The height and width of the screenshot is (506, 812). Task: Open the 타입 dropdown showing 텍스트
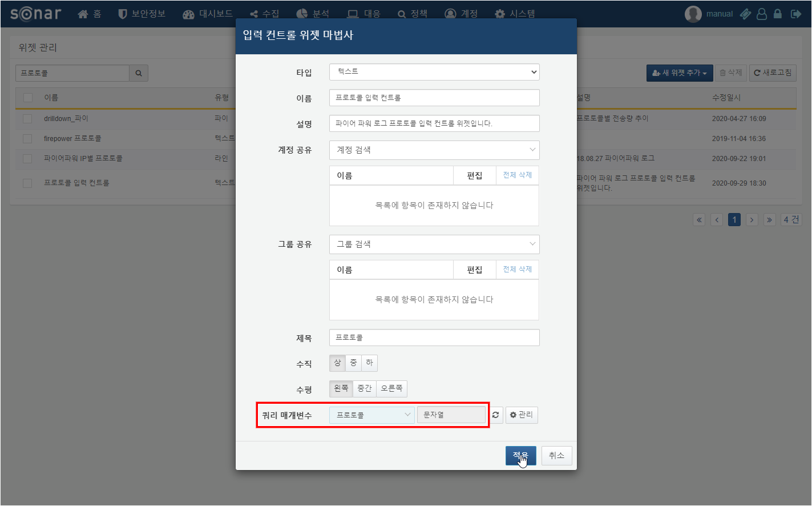(434, 72)
